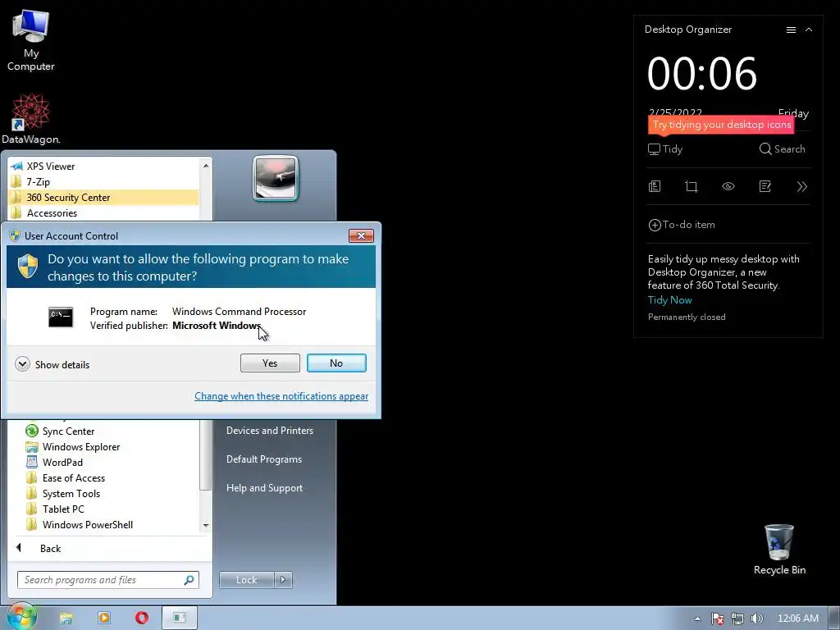The image size is (840, 630).
Task: Open Help and Support
Action: (x=265, y=488)
